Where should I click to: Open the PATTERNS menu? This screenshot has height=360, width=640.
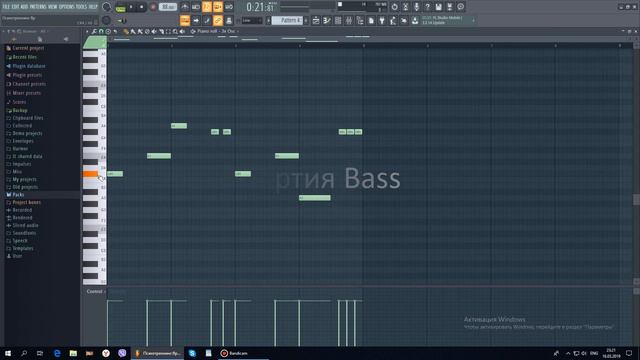coord(38,7)
